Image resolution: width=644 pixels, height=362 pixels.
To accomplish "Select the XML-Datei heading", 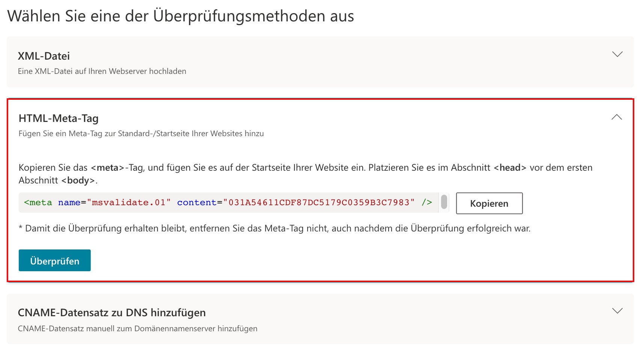I will point(44,56).
